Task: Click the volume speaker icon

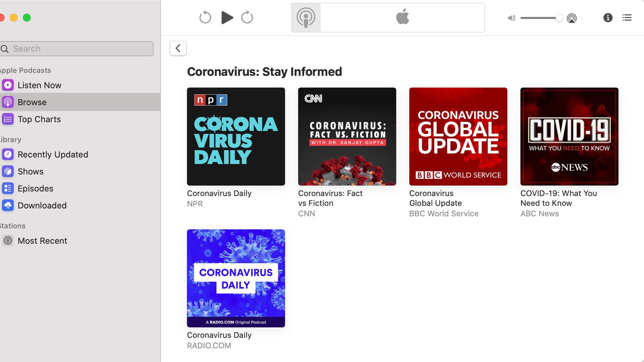Action: (512, 18)
